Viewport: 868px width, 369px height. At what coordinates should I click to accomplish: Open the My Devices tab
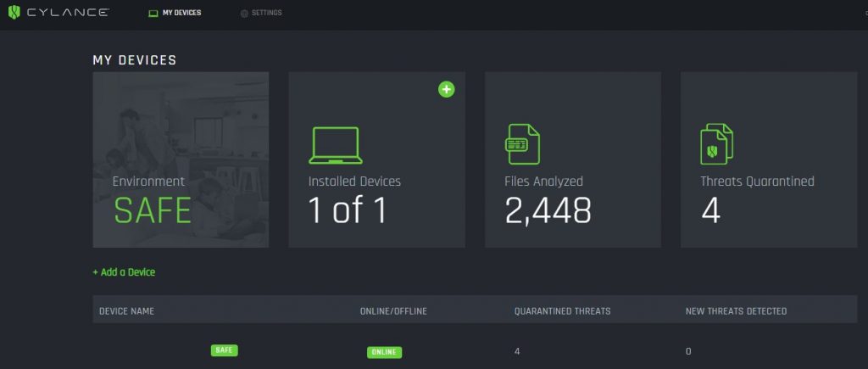point(181,13)
